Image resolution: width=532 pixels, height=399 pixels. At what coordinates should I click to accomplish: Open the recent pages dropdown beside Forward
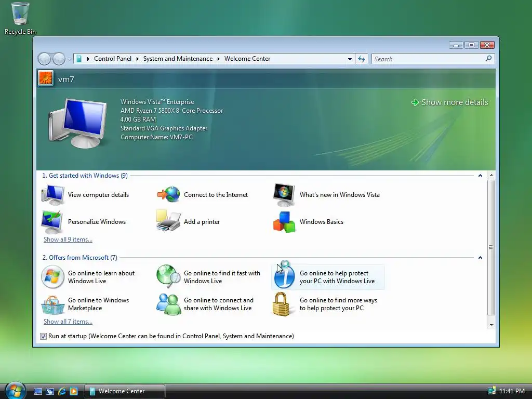pyautogui.click(x=69, y=59)
